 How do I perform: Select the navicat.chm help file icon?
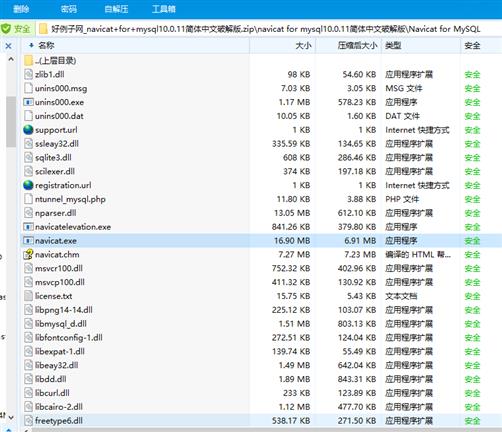28,254
